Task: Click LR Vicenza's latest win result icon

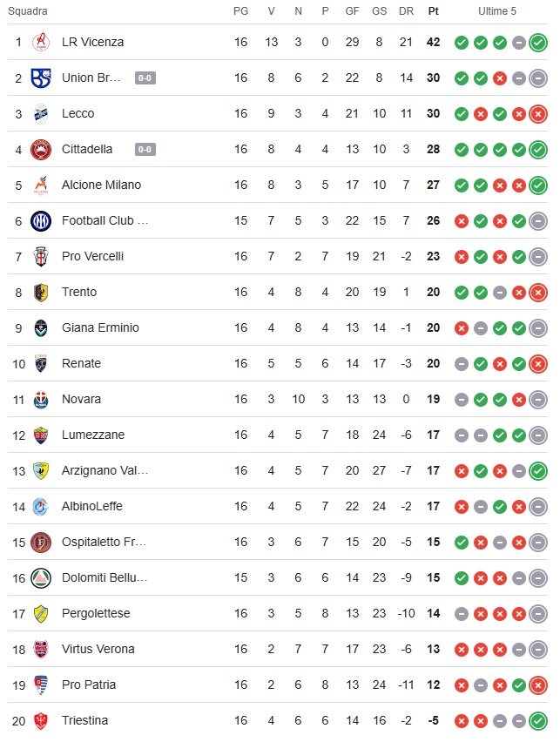Action: click(x=538, y=42)
